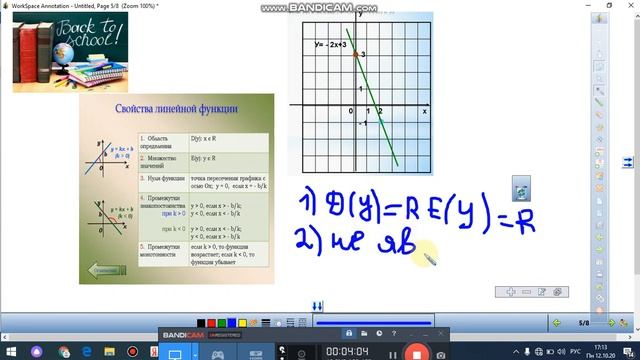Open Bandicam scheduled recording clock icon
Image resolution: width=640 pixels, height=360 pixels.
(379, 333)
